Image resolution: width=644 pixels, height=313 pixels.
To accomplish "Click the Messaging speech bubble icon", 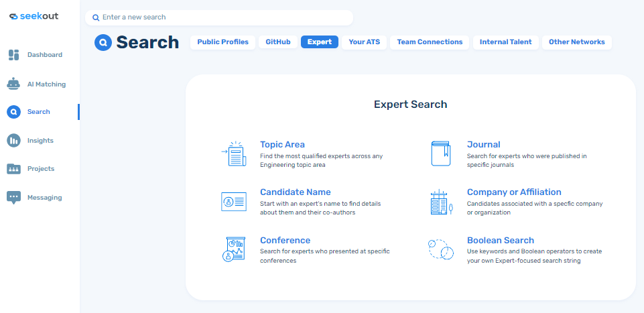I will (x=13, y=198).
